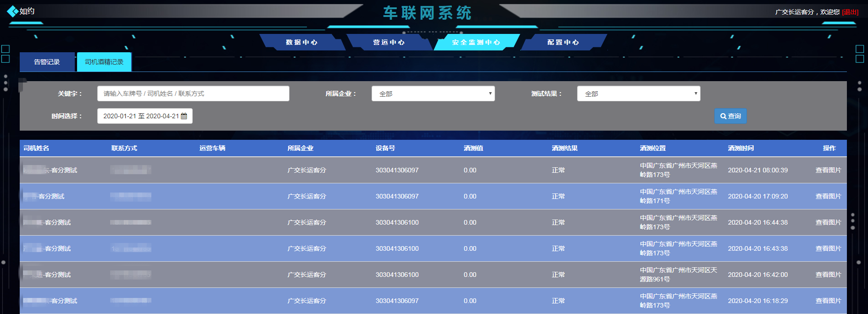
Task: Select the 安全监测中心 menu tab
Action: point(476,42)
